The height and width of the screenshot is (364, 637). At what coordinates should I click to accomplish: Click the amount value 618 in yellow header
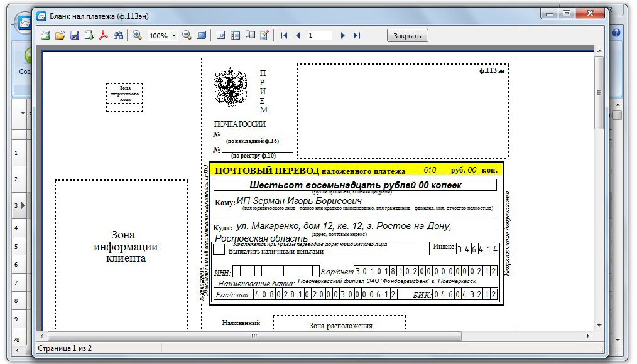(x=430, y=169)
